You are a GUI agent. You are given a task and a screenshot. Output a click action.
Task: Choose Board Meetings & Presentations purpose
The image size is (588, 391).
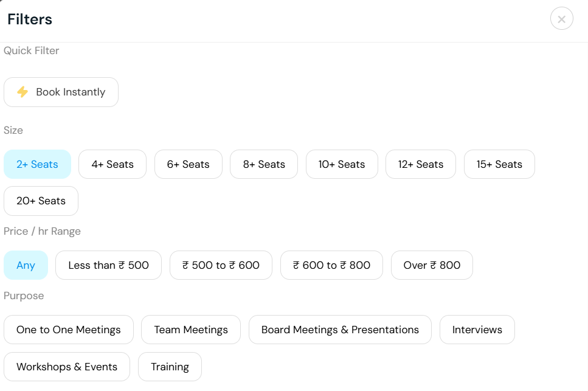tap(340, 330)
